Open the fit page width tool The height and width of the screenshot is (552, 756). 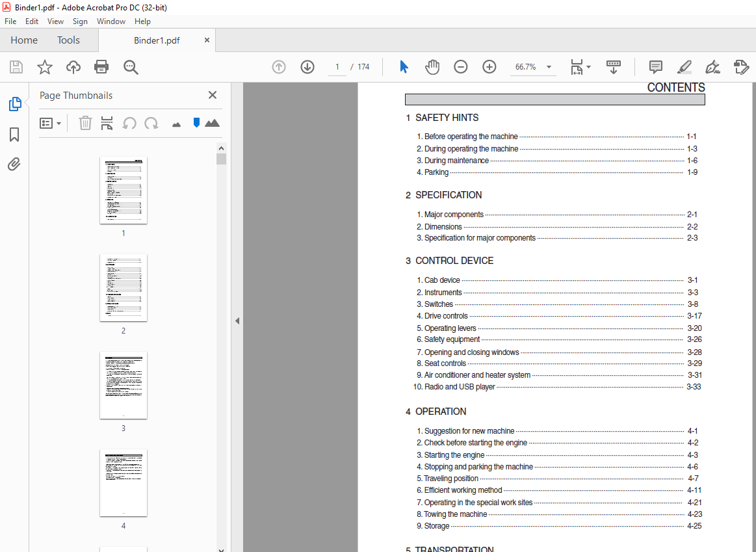click(577, 67)
